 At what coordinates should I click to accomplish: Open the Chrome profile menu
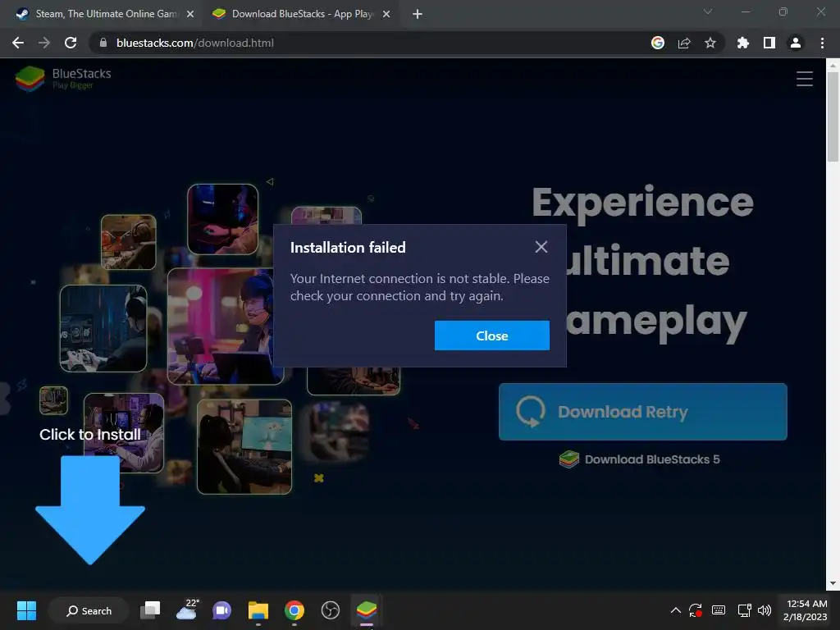pos(796,43)
